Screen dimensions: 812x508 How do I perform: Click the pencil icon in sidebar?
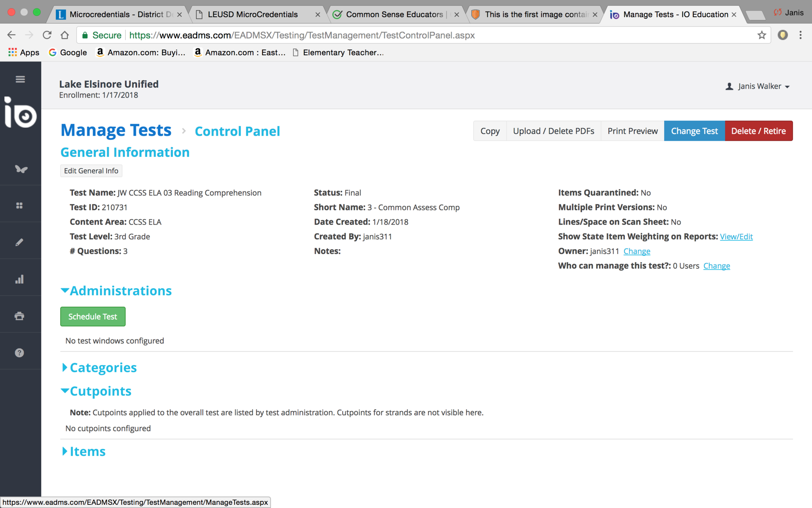[19, 242]
